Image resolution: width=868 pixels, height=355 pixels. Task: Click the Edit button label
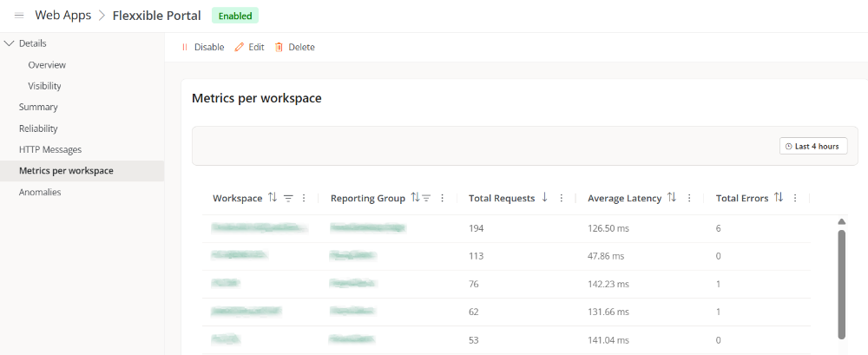point(256,47)
